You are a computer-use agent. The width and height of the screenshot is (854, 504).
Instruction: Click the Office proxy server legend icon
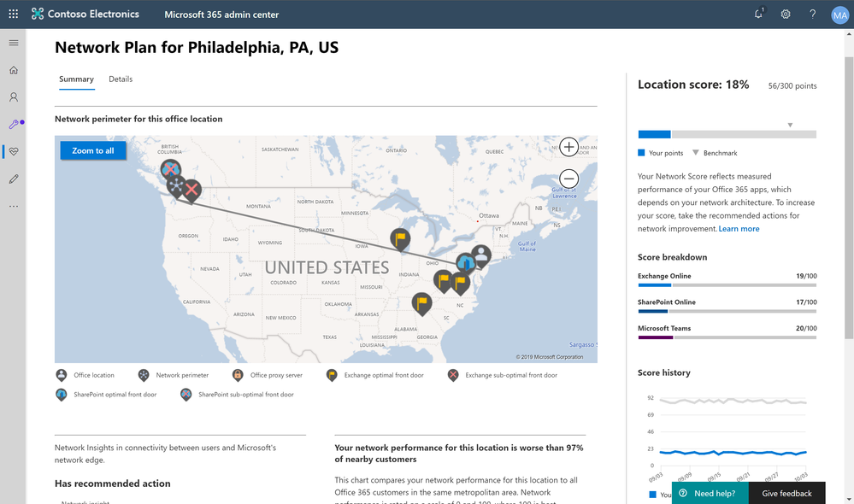coord(238,375)
